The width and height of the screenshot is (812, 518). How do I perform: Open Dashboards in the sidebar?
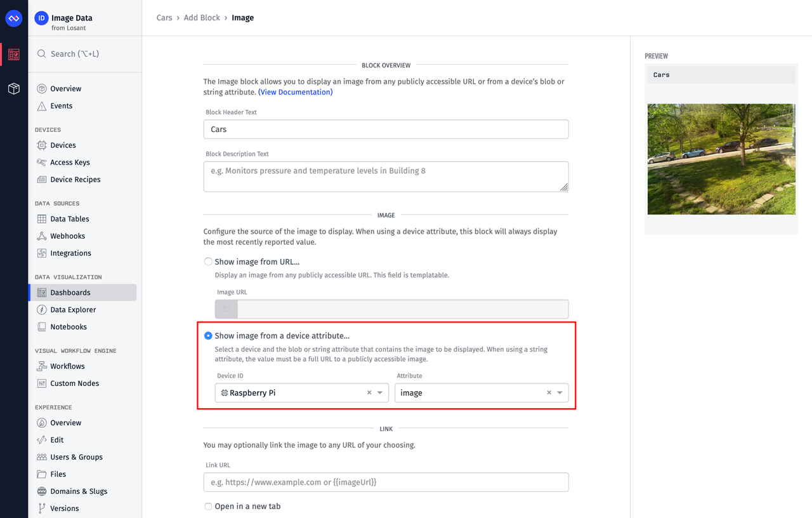click(x=70, y=293)
